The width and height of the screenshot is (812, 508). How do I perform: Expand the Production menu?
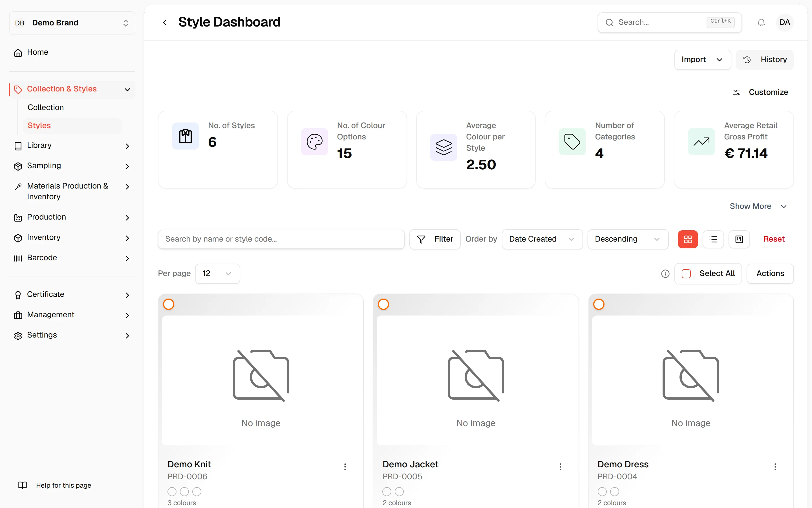[72, 217]
